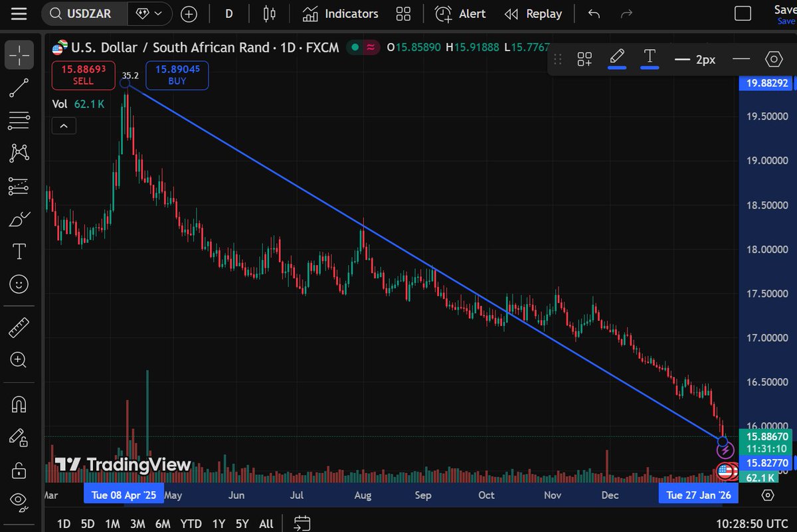
Task: Click the Vol 62.1 K indicator label
Action: pos(78,104)
